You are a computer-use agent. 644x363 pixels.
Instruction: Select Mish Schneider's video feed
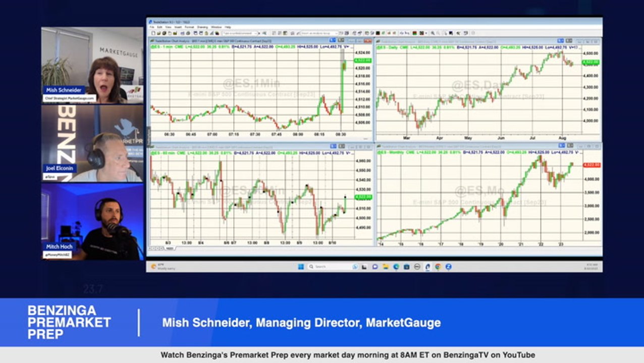(92, 65)
